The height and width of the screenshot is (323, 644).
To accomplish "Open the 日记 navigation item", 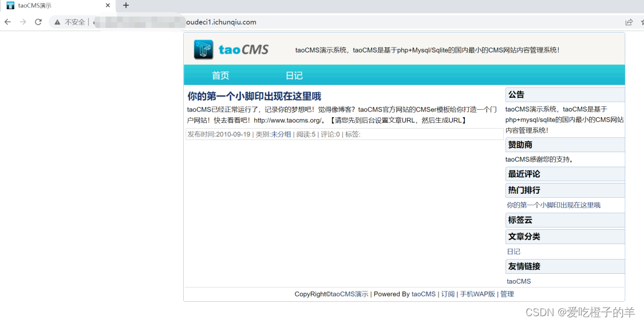I will 294,75.
